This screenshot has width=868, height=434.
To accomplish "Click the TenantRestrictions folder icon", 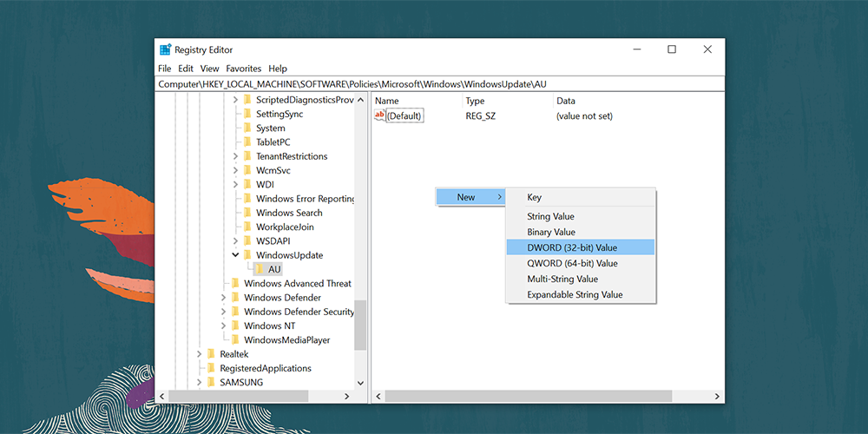I will coord(247,156).
